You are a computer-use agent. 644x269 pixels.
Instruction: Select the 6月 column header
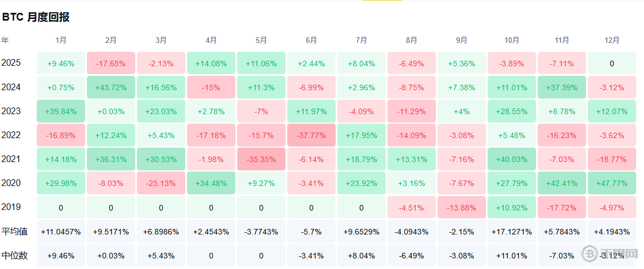pos(311,40)
